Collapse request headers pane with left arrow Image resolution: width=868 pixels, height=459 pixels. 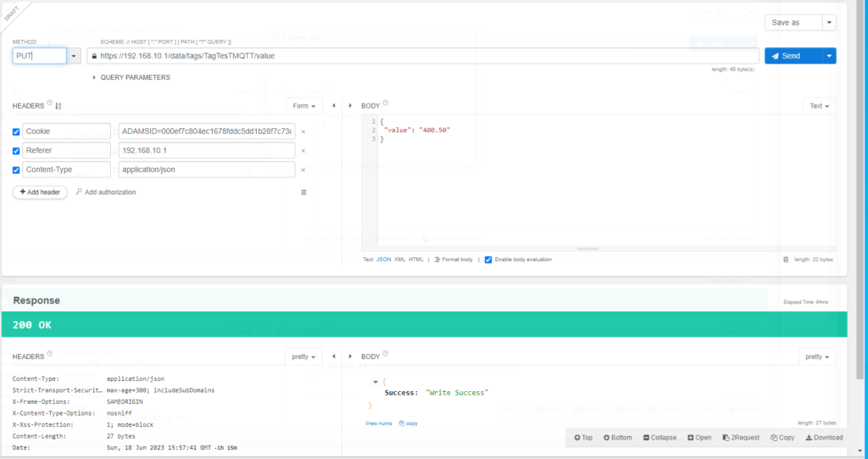[334, 105]
